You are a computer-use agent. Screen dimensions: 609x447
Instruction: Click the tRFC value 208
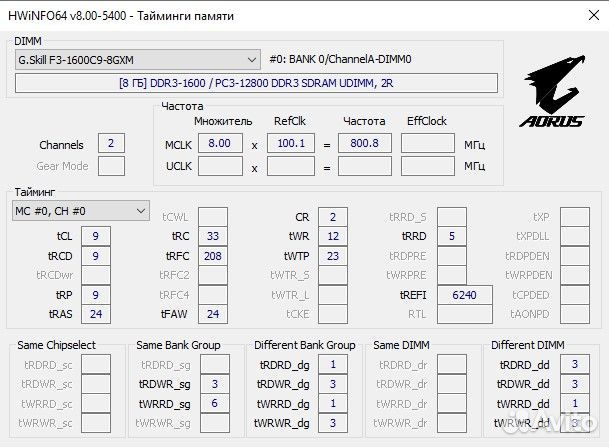click(x=213, y=256)
